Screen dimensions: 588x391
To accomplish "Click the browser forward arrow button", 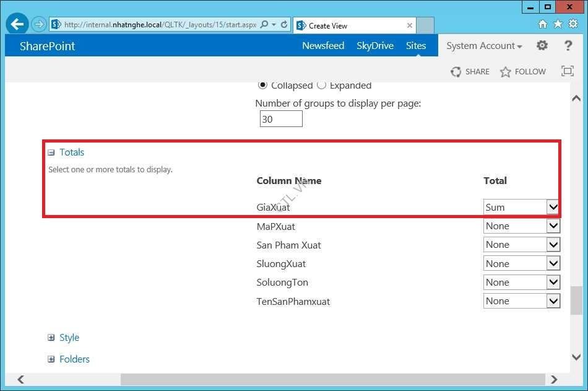I will [39, 25].
